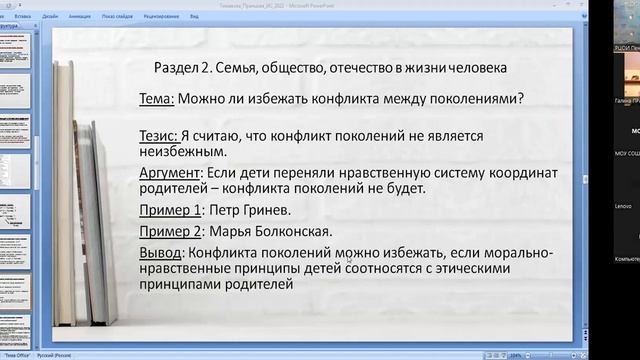
Task: Click the zoom out minus button
Action: click(x=528, y=356)
